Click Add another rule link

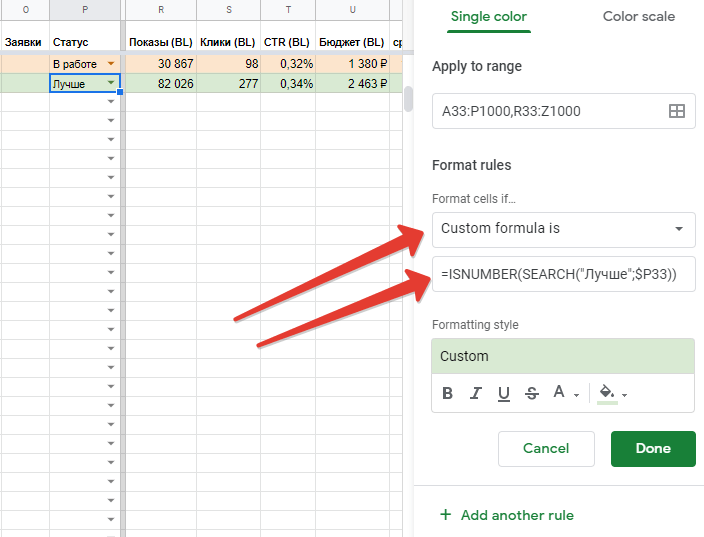517,515
